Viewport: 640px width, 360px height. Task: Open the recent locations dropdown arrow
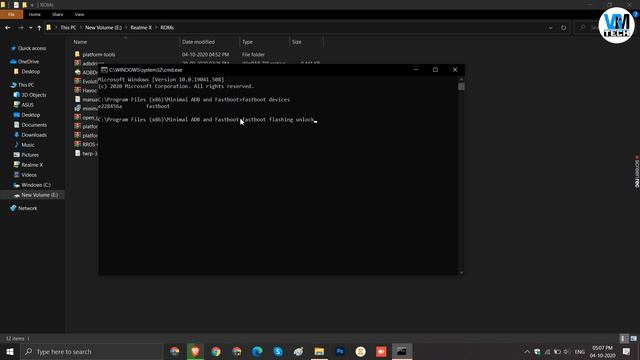[x=31, y=28]
